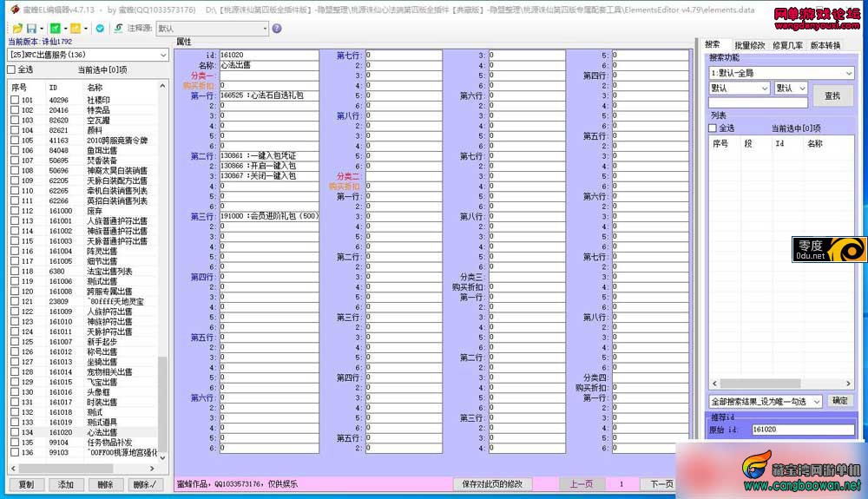Screen dimensions: 868x499
Task: Click the 复制 button
Action: tap(26, 484)
